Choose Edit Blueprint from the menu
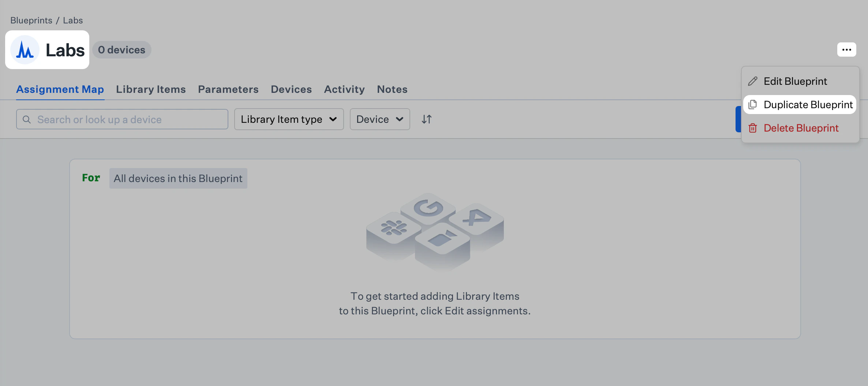This screenshot has width=868, height=386. tap(796, 81)
